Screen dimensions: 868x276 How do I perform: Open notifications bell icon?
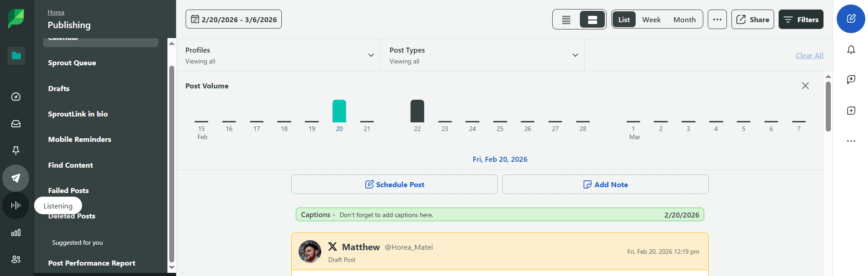coord(851,49)
